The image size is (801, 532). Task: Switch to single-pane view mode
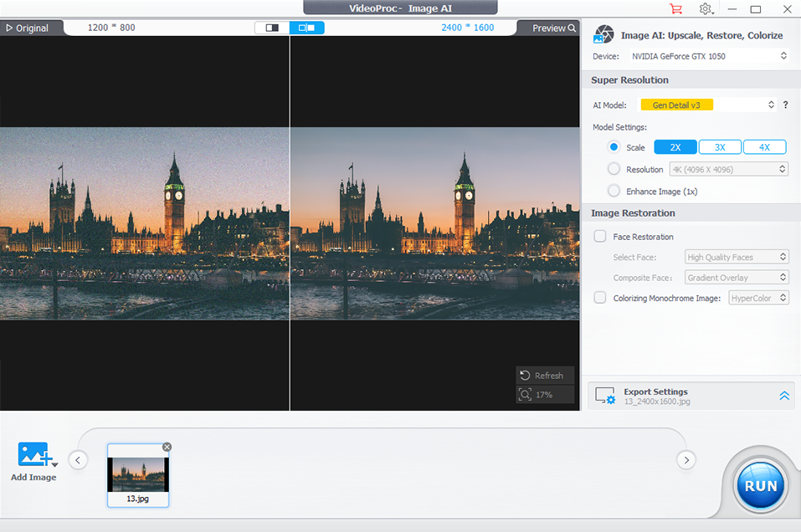pyautogui.click(x=272, y=28)
